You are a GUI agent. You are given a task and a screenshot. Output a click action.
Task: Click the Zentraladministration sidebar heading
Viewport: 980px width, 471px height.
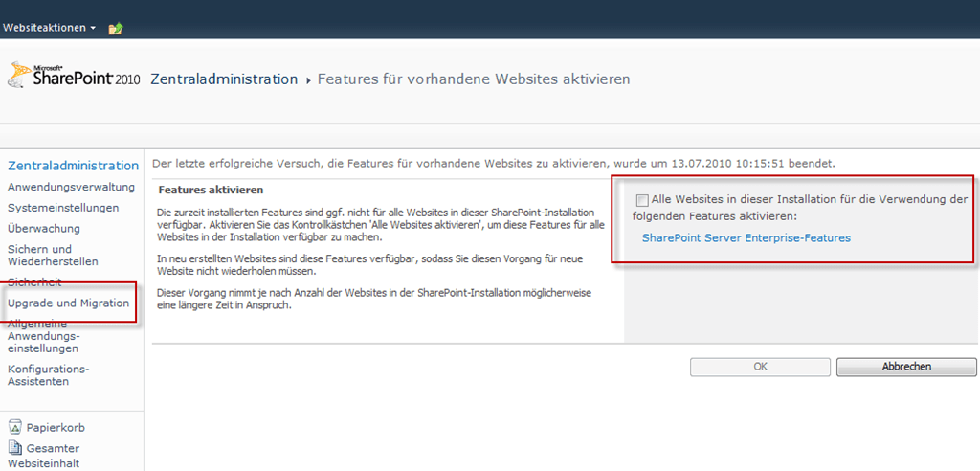73,166
